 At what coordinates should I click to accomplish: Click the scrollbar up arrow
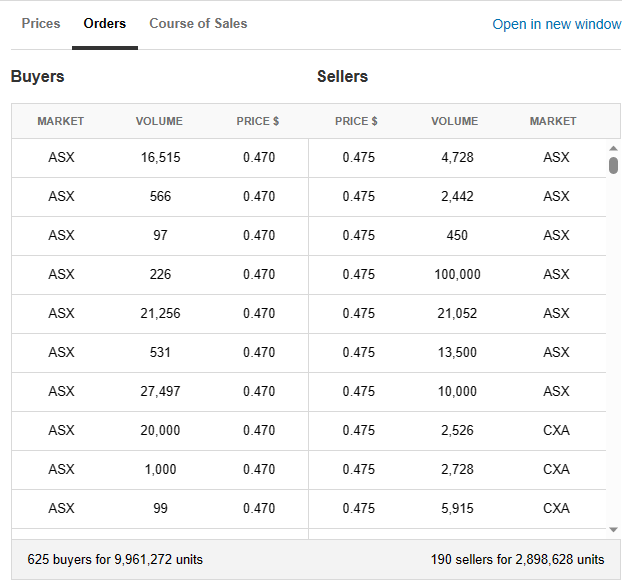coord(613,148)
